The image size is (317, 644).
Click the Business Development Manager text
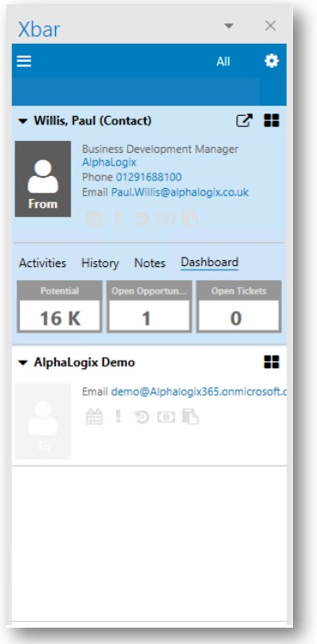point(160,149)
